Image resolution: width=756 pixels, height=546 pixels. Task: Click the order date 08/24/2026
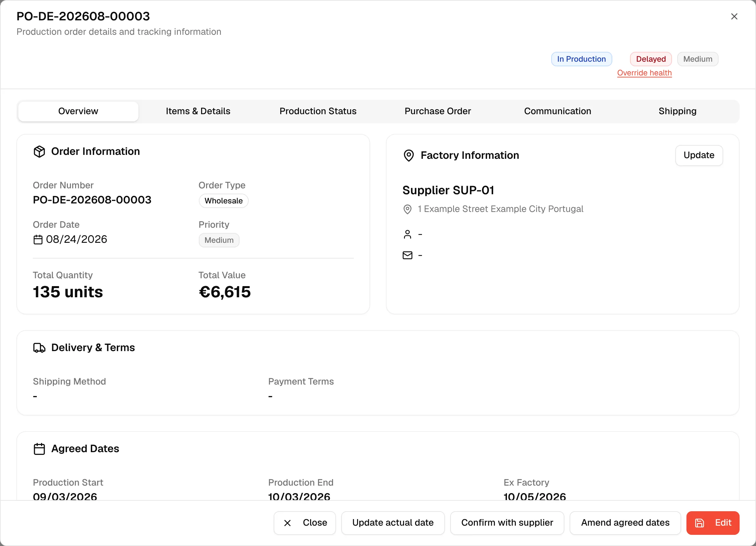76,239
